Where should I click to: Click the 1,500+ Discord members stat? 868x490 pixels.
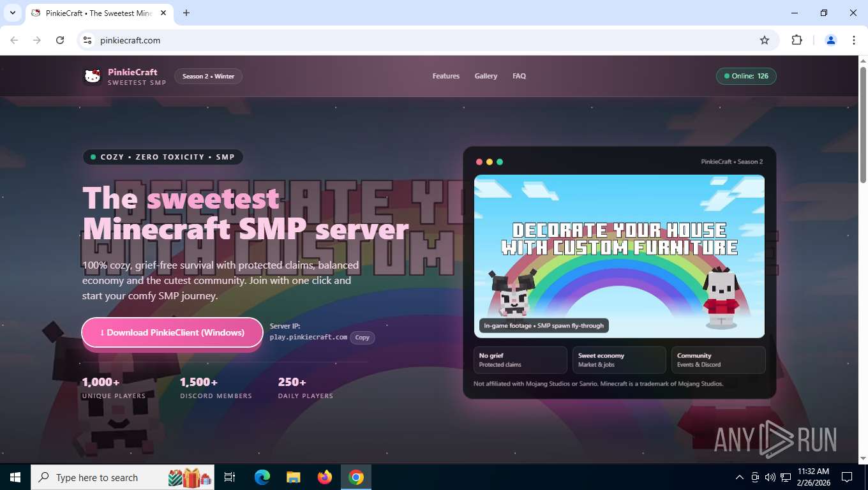[x=216, y=387]
